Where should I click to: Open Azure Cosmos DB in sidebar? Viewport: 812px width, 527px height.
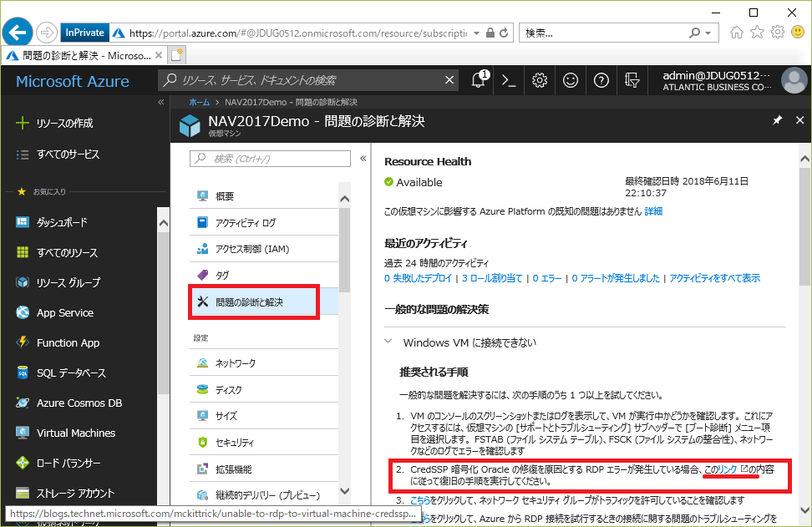[x=79, y=403]
